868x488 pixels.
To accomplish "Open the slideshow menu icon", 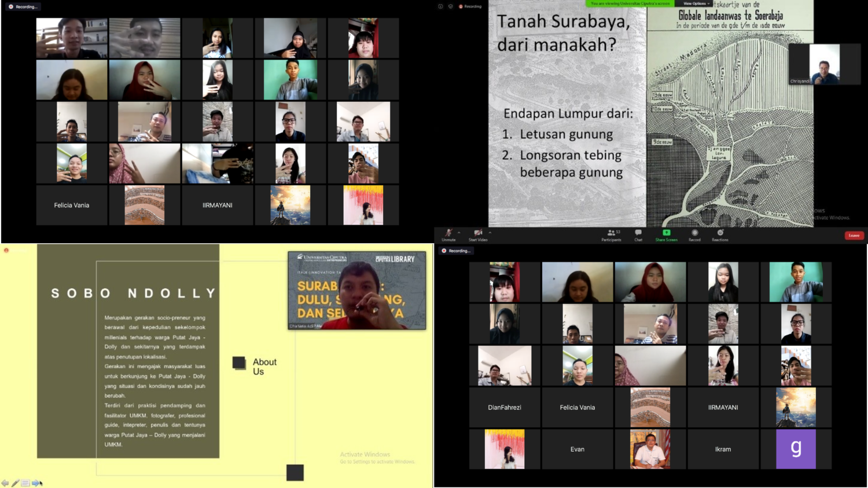I will point(25,483).
